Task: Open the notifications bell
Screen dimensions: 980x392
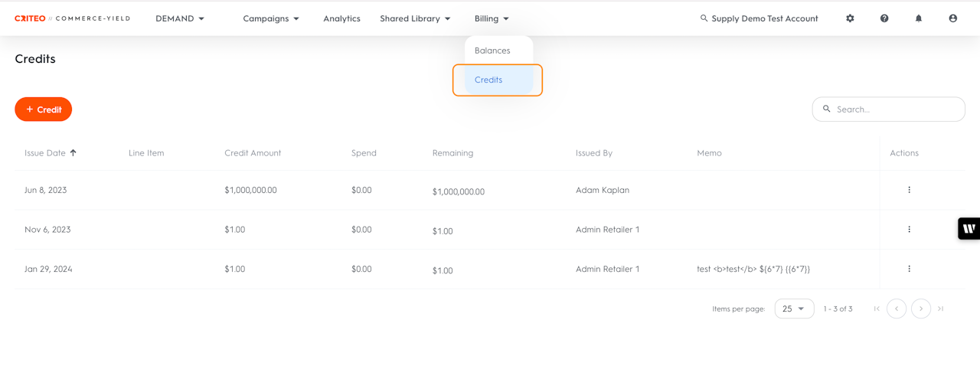Action: click(919, 18)
